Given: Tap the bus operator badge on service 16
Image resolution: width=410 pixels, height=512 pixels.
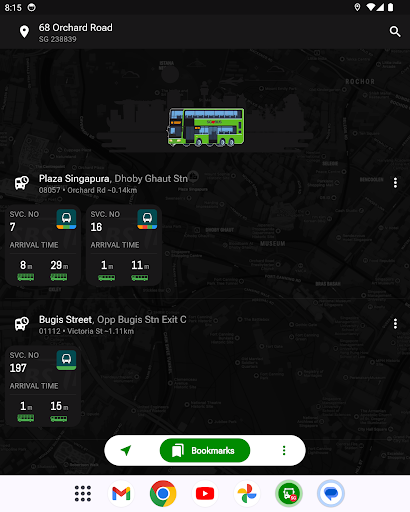Looking at the screenshot, I should point(147,219).
